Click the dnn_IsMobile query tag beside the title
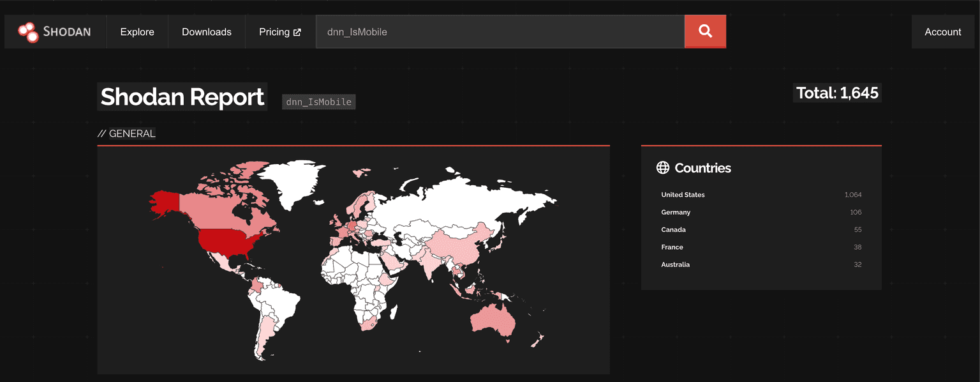The image size is (980, 382). [x=318, y=102]
